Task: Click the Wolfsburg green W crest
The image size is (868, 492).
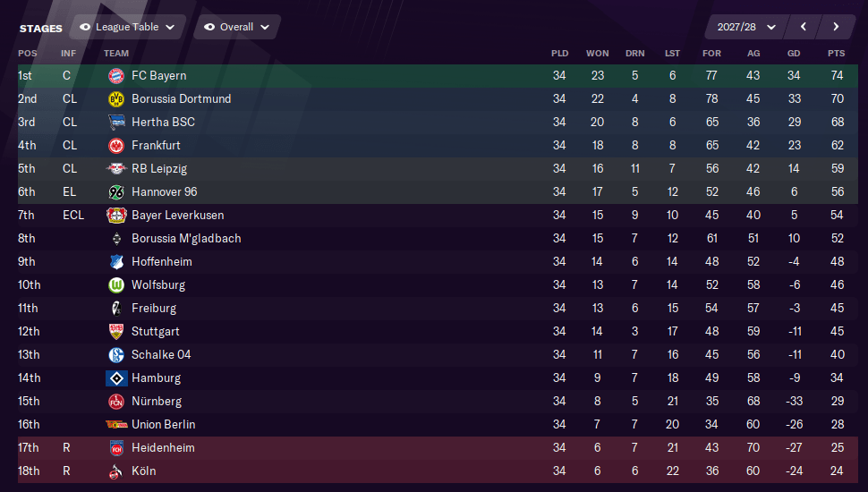Action: tap(116, 285)
